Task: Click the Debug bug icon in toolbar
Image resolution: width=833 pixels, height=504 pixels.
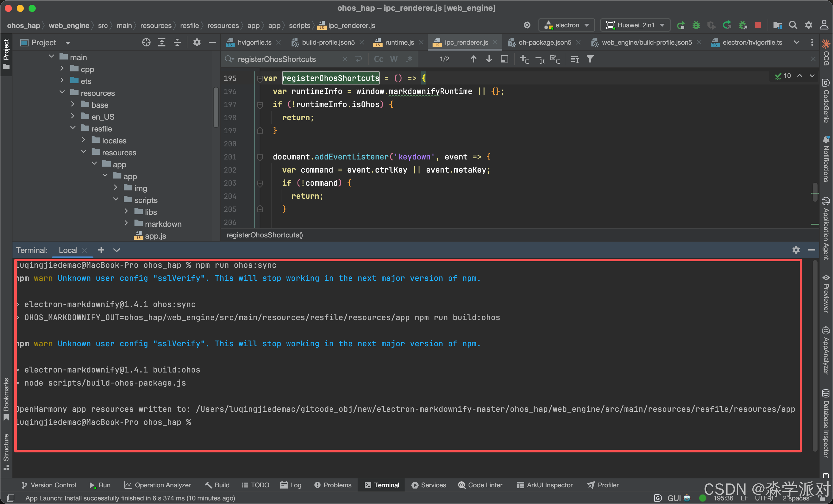Action: coord(696,25)
